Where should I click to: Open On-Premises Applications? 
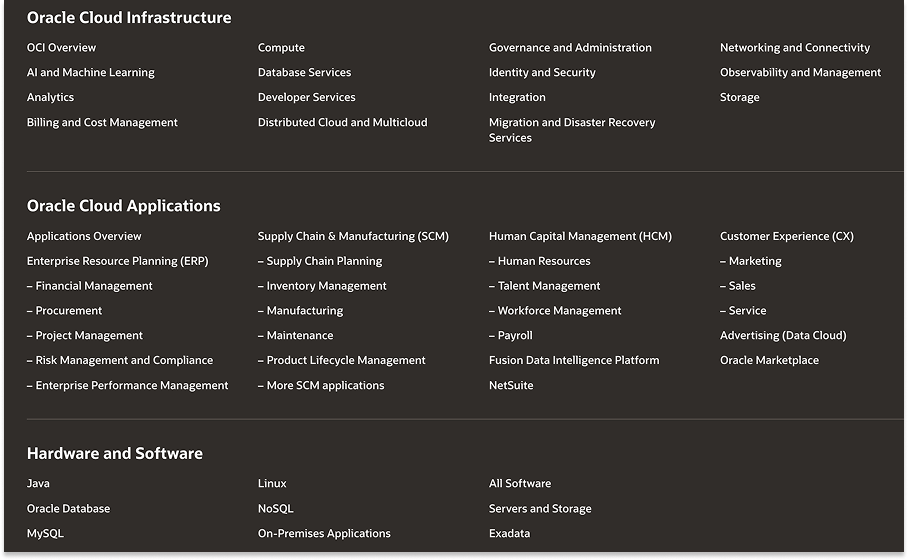pyautogui.click(x=324, y=533)
